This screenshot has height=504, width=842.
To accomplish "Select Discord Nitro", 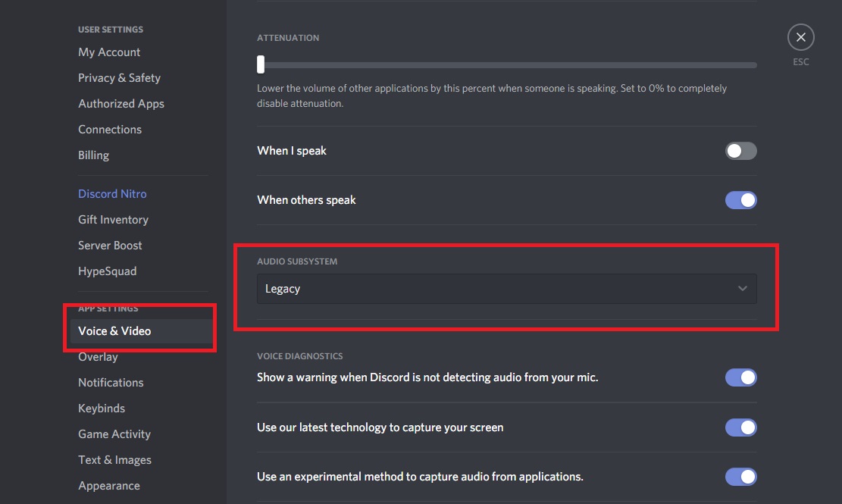I will click(x=112, y=193).
